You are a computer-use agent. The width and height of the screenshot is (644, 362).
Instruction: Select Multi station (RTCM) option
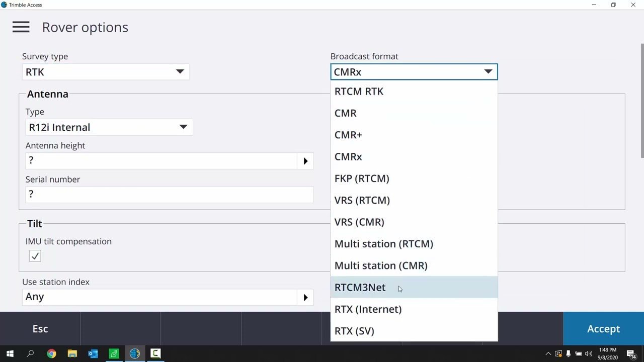click(414, 244)
